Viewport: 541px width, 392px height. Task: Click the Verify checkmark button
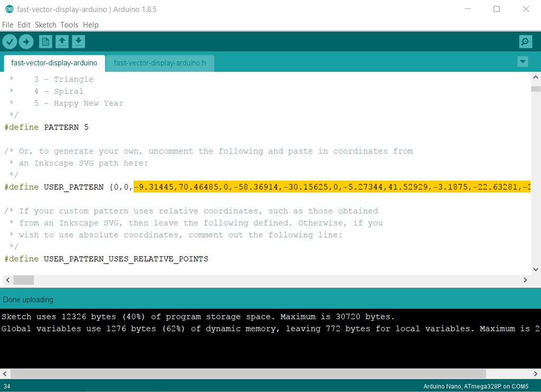[x=10, y=42]
